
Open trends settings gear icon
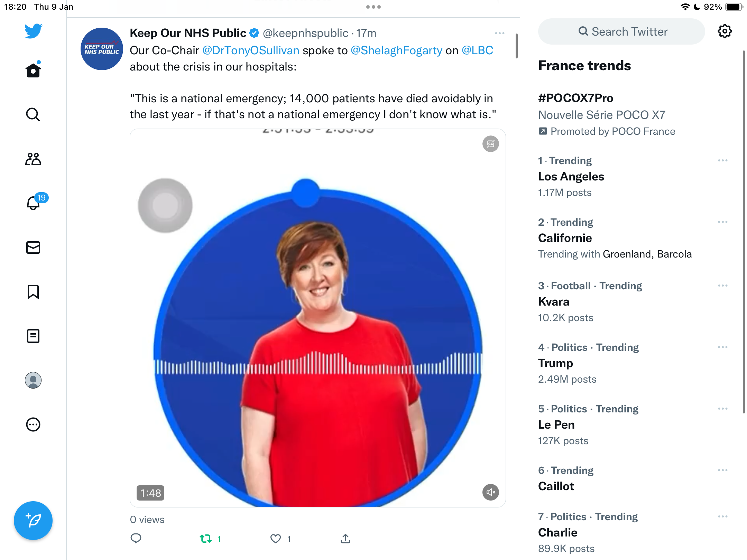tap(725, 31)
